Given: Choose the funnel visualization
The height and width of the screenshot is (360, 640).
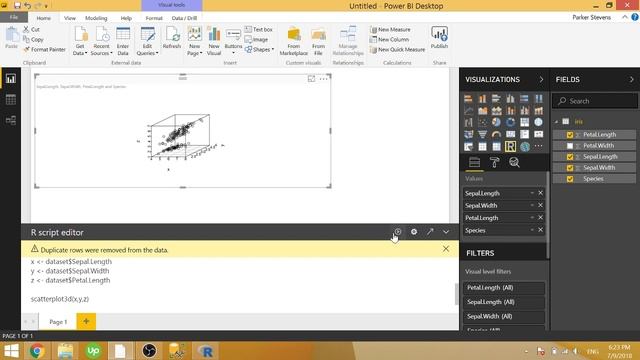Looking at the screenshot, I should [482, 134].
